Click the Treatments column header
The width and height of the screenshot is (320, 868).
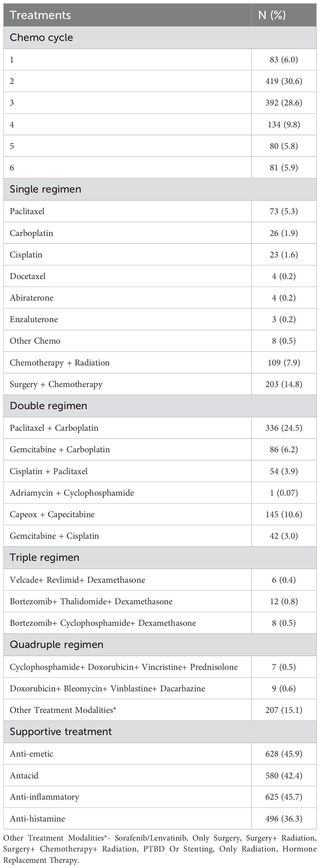pos(41,15)
